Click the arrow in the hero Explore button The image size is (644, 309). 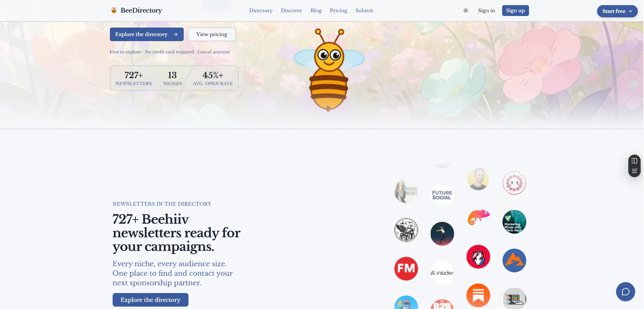click(x=176, y=34)
